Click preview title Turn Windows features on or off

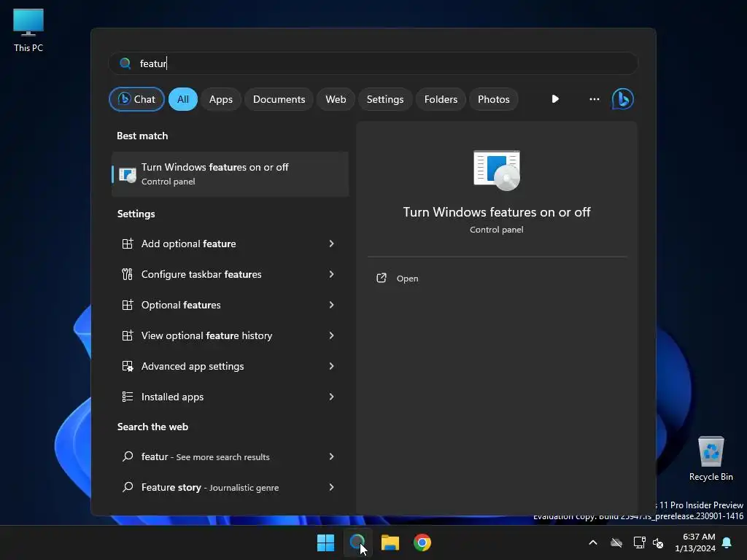click(x=496, y=212)
